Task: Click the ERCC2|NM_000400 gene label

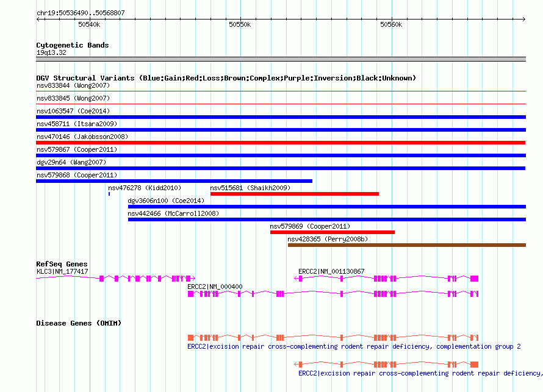Action: (x=215, y=287)
